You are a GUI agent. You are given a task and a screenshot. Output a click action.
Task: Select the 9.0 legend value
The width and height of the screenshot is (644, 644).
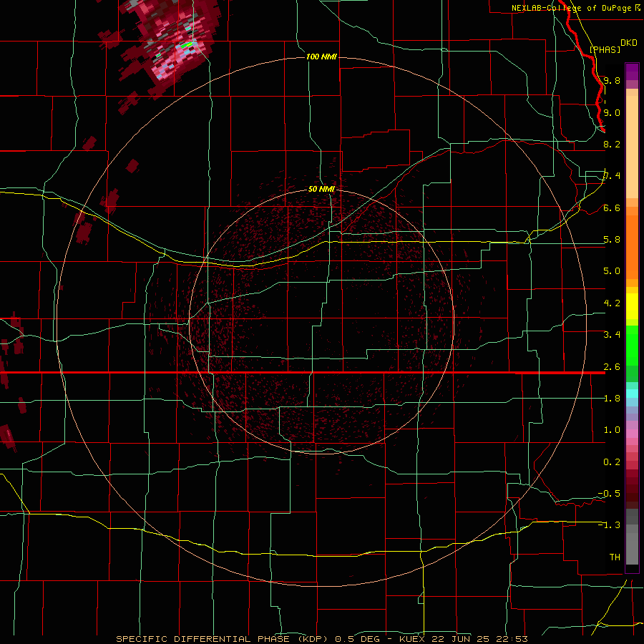click(612, 112)
